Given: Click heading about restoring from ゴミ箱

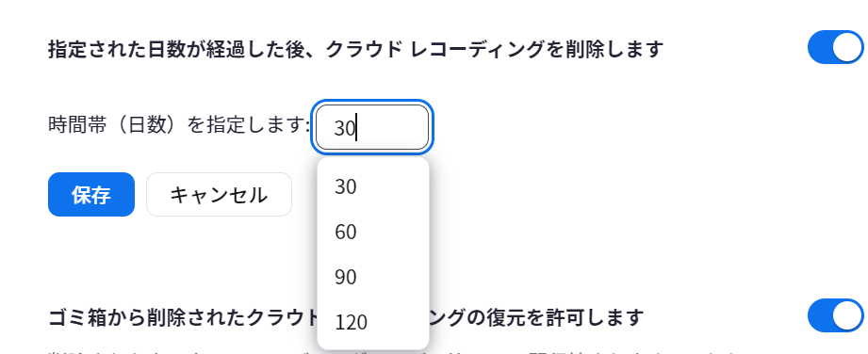Looking at the screenshot, I should click(x=346, y=318).
